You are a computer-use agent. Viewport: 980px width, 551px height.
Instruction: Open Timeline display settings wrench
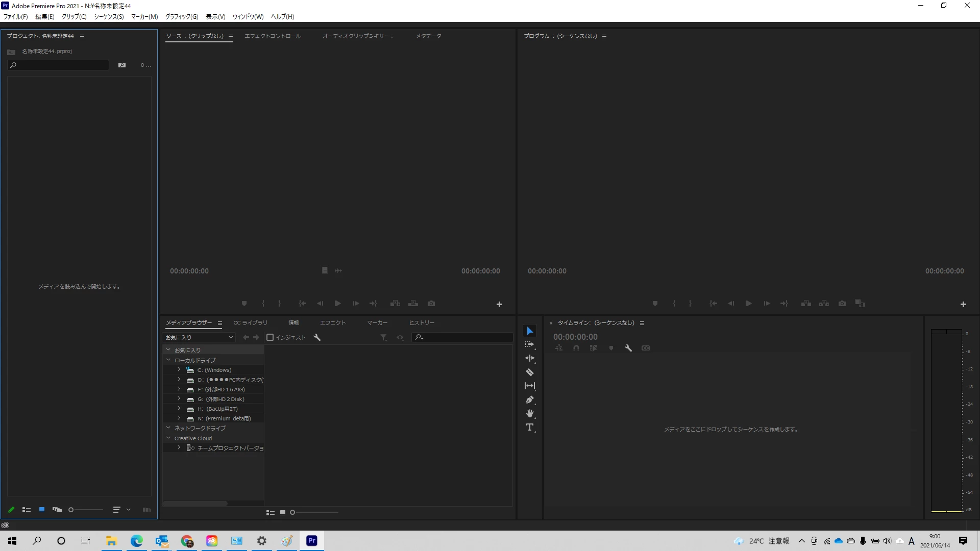click(x=628, y=348)
